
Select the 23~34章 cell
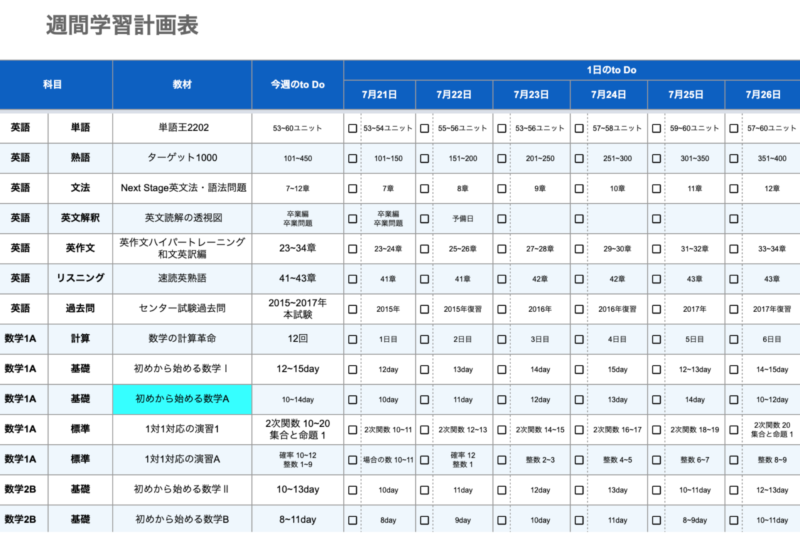(x=298, y=248)
